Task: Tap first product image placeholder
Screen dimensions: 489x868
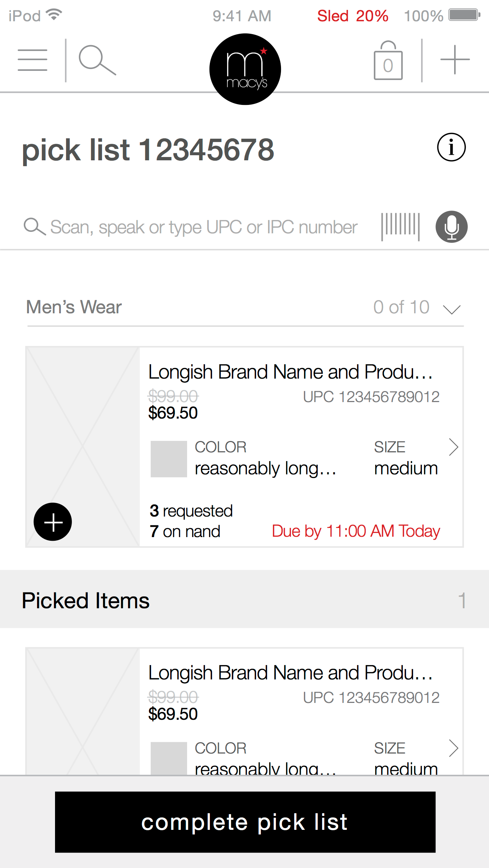Action: click(83, 422)
